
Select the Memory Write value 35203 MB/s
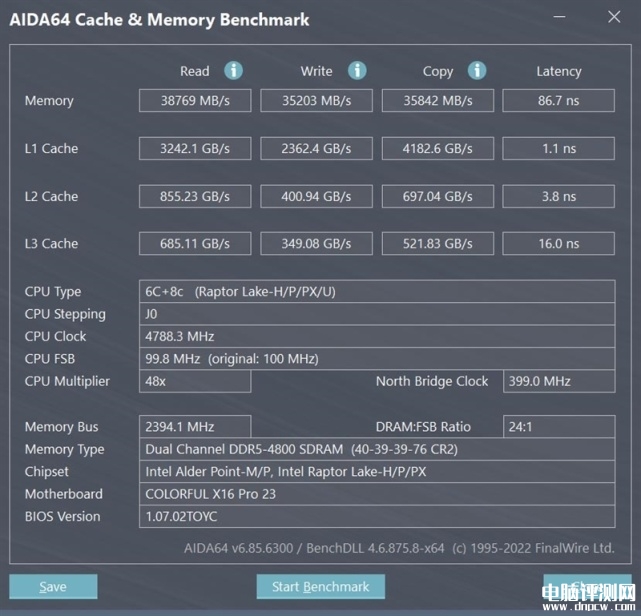tap(316, 101)
